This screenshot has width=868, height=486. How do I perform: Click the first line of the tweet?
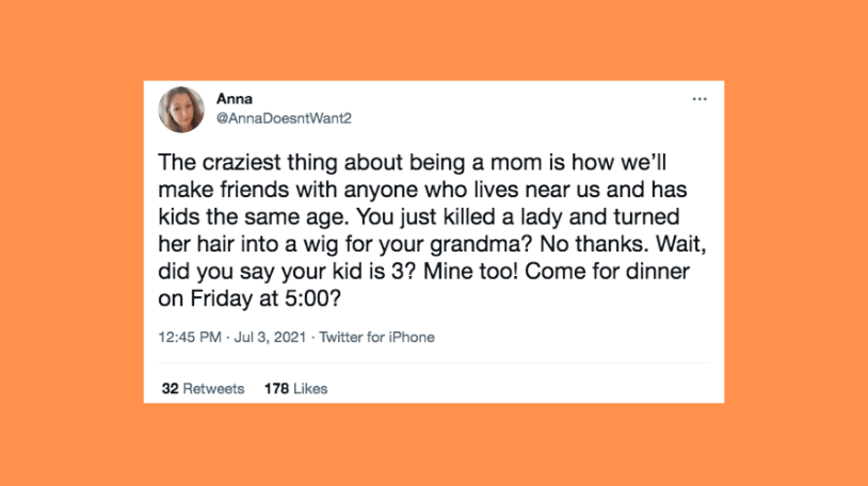[415, 163]
